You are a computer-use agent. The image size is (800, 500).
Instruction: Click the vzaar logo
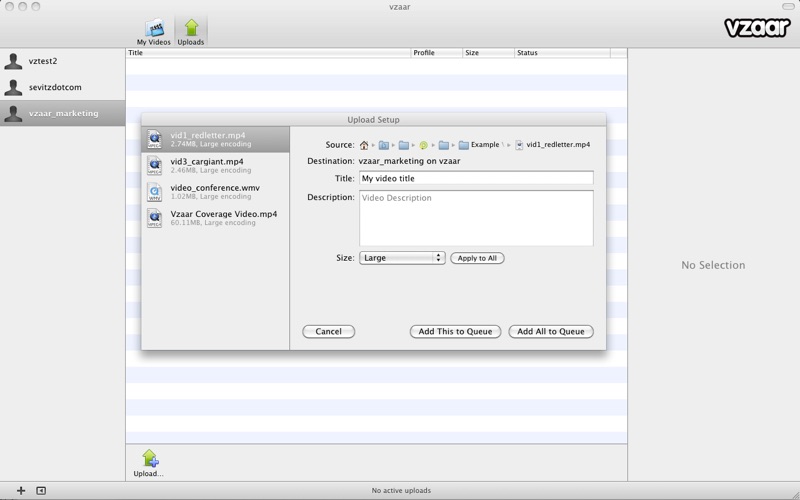click(x=757, y=27)
